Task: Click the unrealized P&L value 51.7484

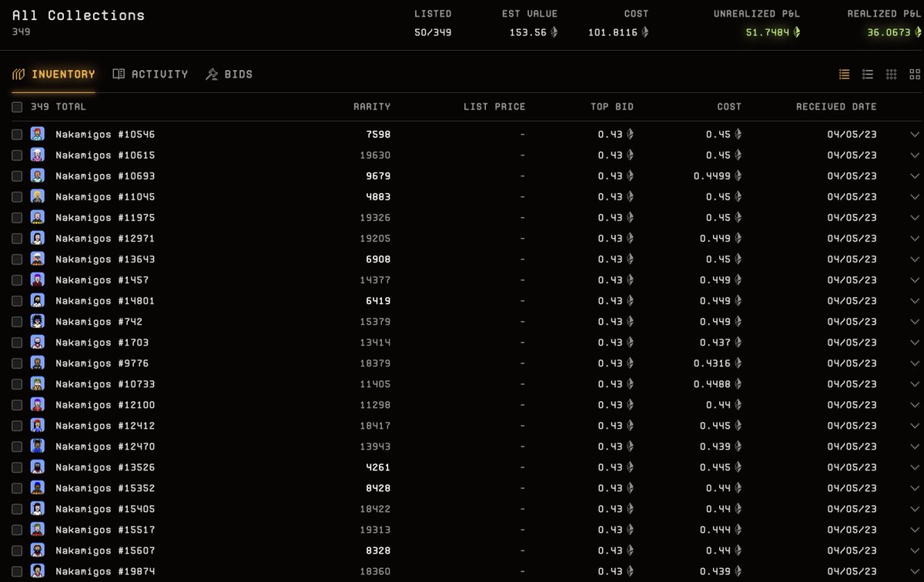Action: click(767, 32)
